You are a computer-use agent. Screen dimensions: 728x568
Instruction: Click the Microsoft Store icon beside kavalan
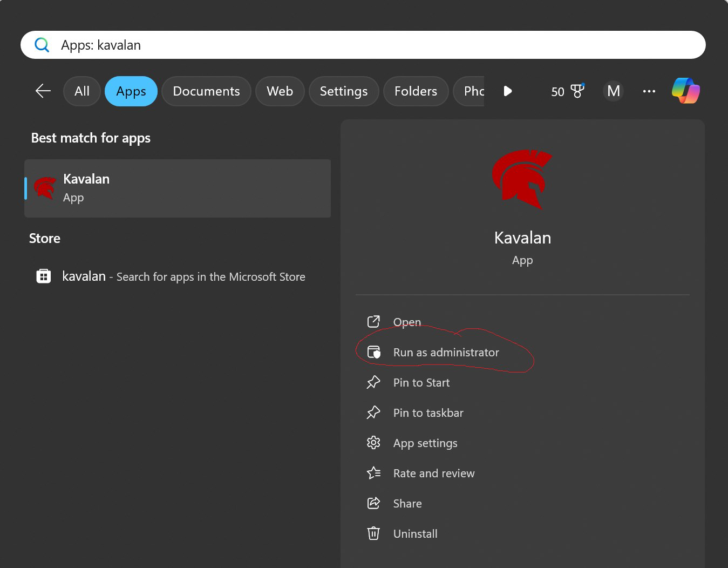(x=43, y=276)
